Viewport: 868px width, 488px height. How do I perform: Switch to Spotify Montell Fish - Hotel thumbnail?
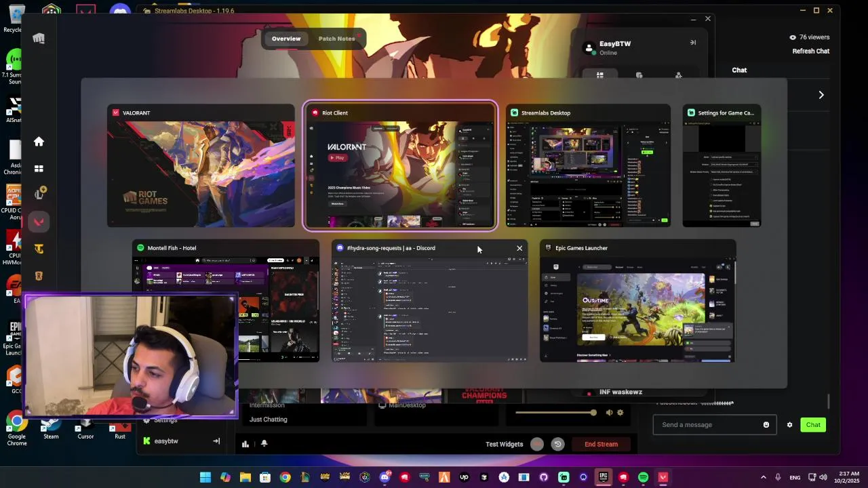coord(226,301)
